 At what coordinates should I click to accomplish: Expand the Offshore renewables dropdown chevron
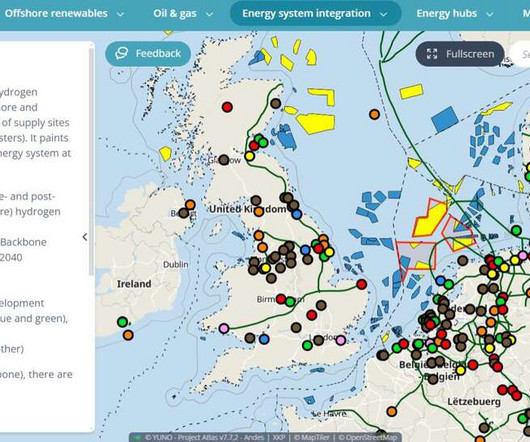pos(120,14)
